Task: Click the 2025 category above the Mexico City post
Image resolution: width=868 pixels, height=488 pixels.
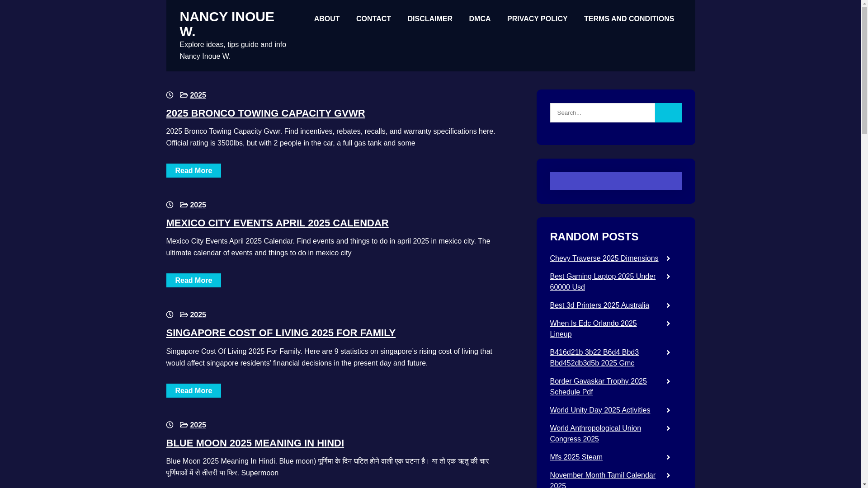Action: 198,205
